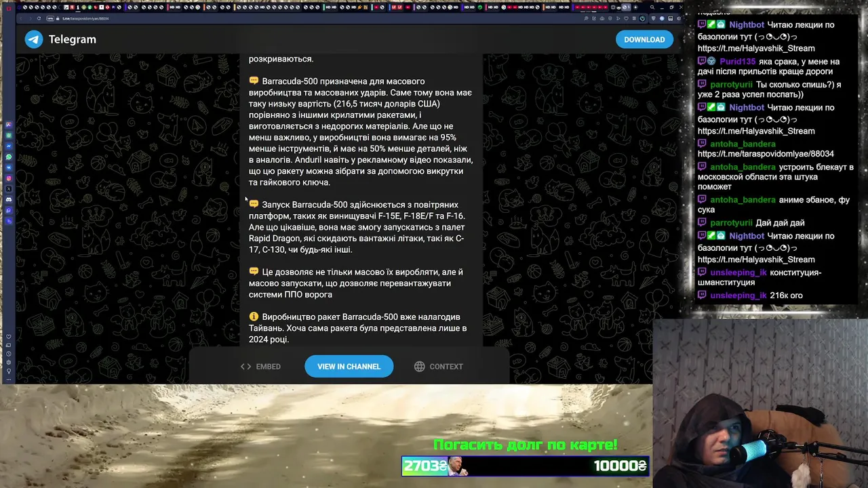
Task: Click the paragraph starting 'Barracuda-500 призначена'
Action: 361,131
